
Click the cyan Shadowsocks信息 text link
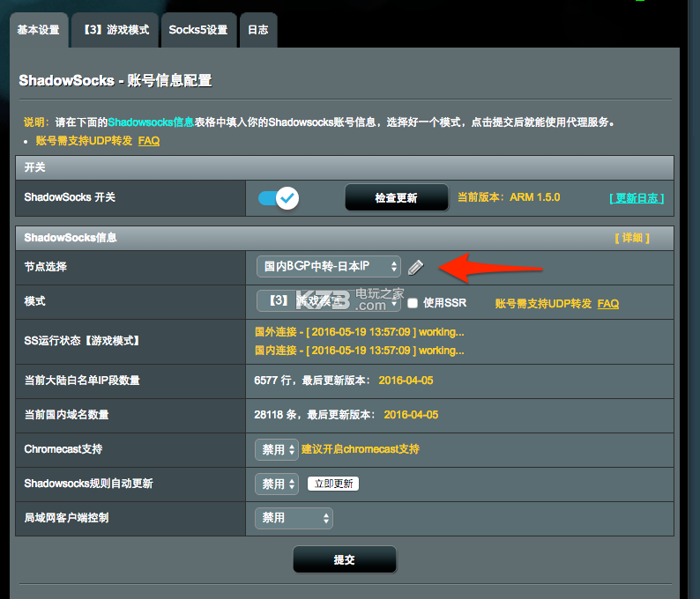point(151,122)
